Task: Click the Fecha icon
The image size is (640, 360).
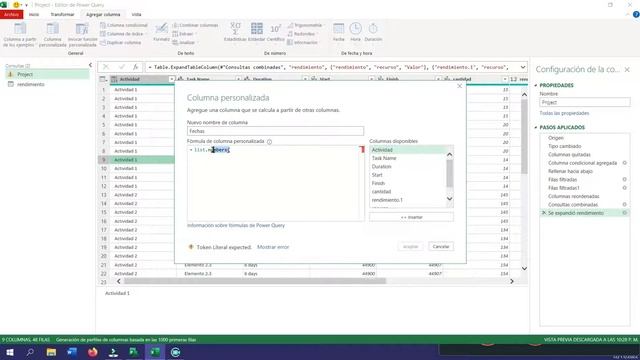Action: 338,29
